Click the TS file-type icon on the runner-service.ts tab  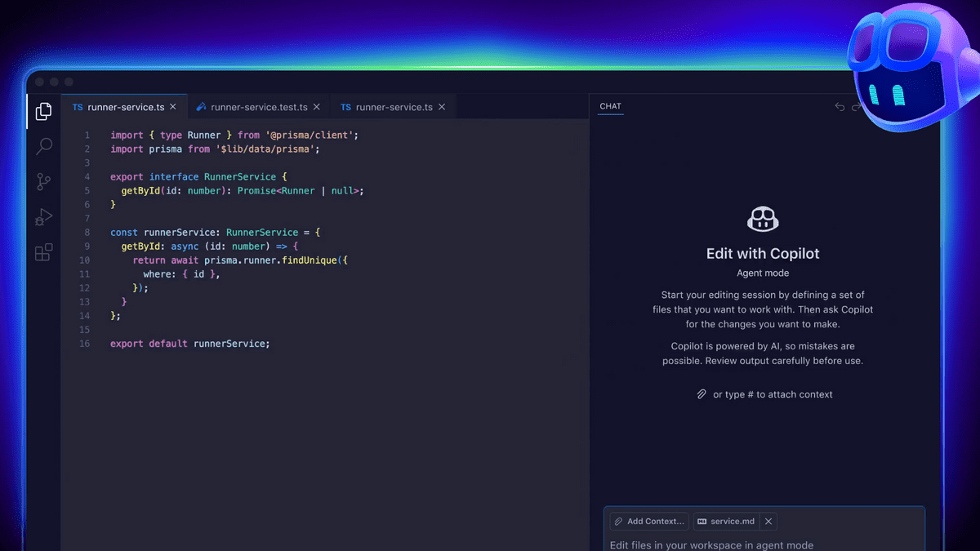(x=78, y=107)
